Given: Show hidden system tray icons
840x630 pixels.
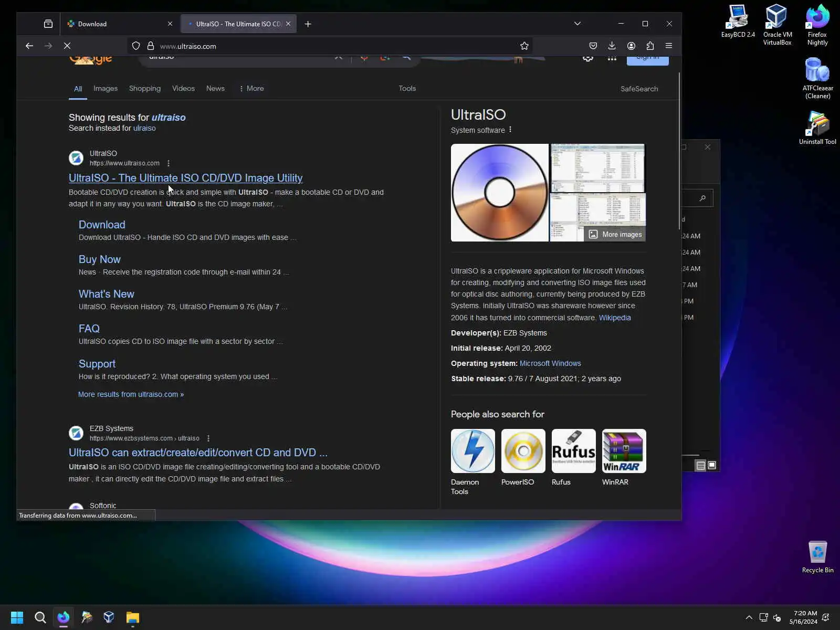Looking at the screenshot, I should 749,617.
